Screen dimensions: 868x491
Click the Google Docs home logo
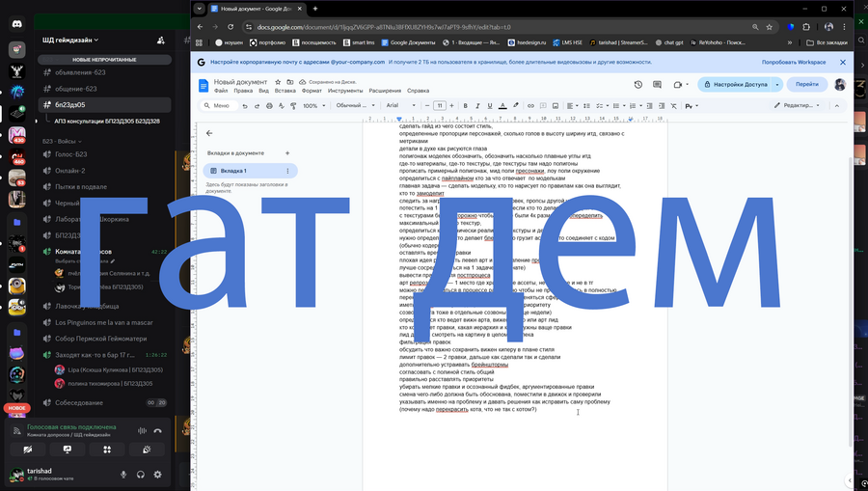[203, 85]
